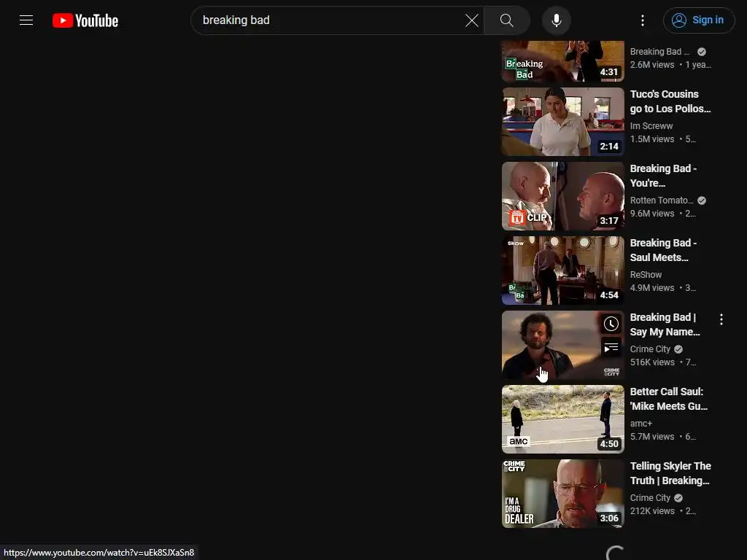Open Crime City channel under Telling Skyler
The width and height of the screenshot is (747, 560).
pos(650,497)
